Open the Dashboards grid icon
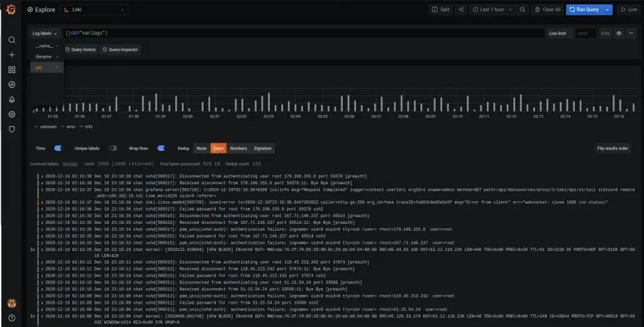This screenshot has height=327, width=644. [11, 70]
